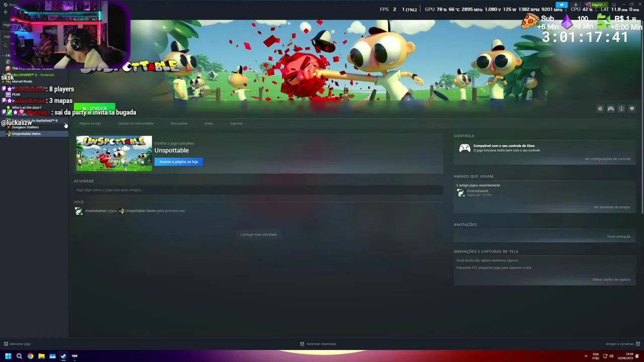Select Unspottable Demo in library list
Viewport: 644px width, 362px height.
pyautogui.click(x=34, y=134)
